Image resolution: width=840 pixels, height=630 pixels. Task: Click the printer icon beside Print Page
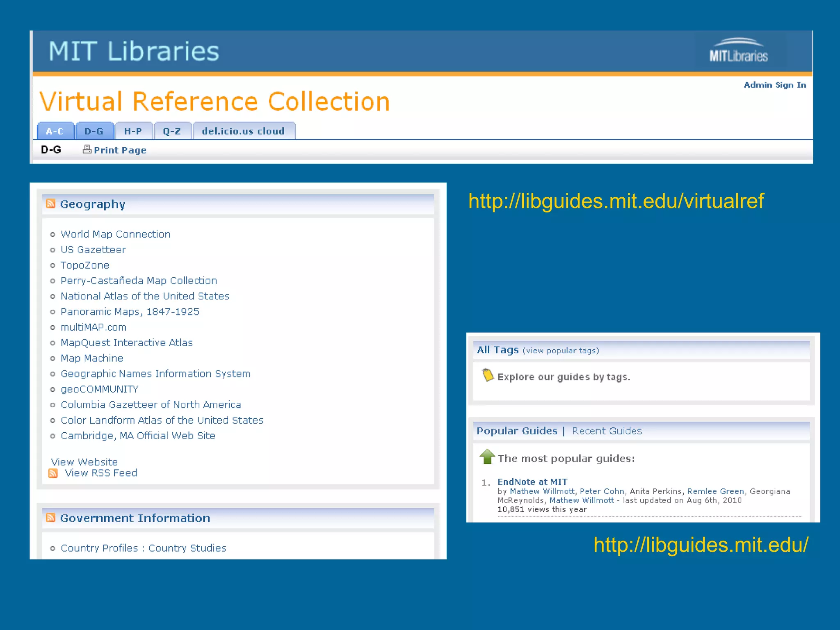click(x=87, y=149)
